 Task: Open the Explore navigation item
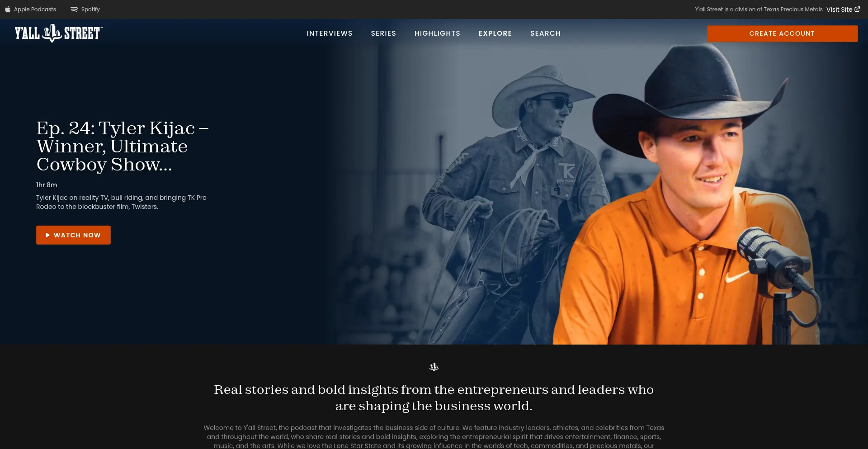coord(495,33)
